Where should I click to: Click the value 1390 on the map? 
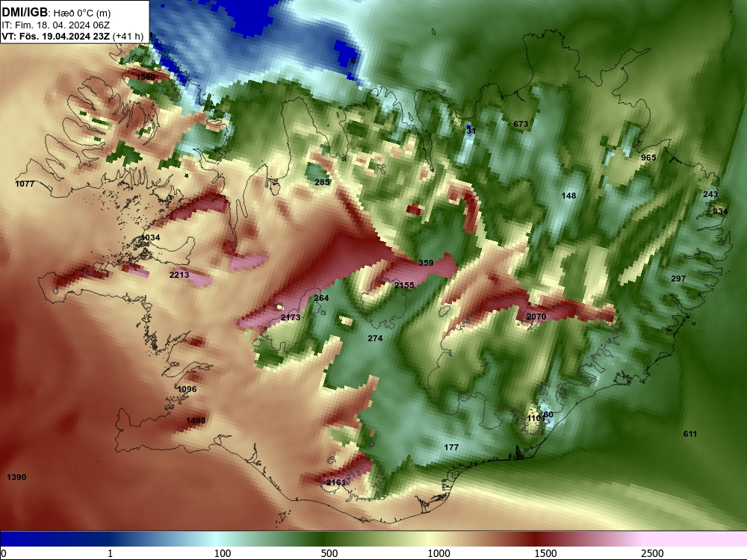tap(16, 477)
